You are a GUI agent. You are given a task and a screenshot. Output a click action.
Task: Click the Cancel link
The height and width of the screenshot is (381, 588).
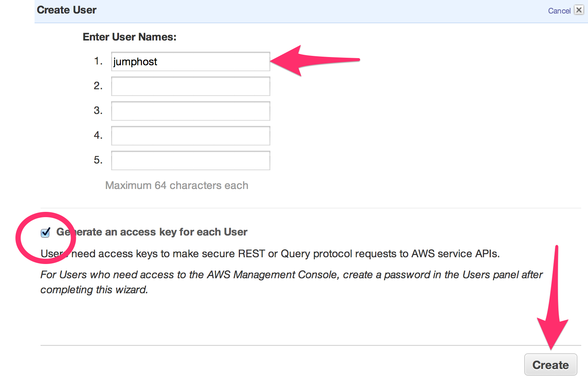point(559,11)
